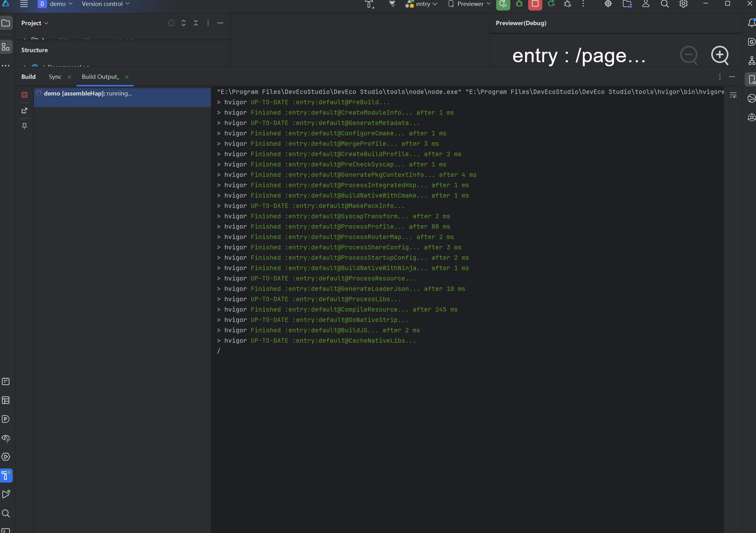Open the Structure tool window icon in left sidebar
This screenshot has height=533, width=756.
pos(6,47)
